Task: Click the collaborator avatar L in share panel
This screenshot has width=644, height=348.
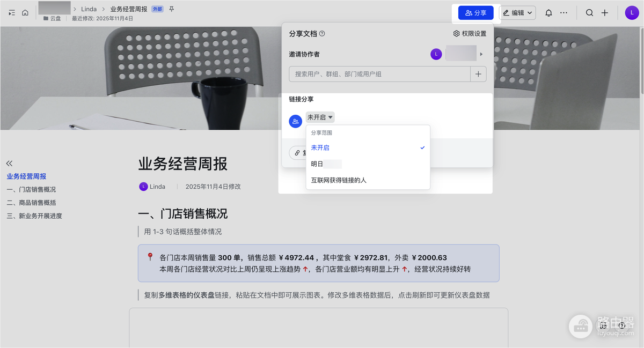Action: (x=436, y=54)
